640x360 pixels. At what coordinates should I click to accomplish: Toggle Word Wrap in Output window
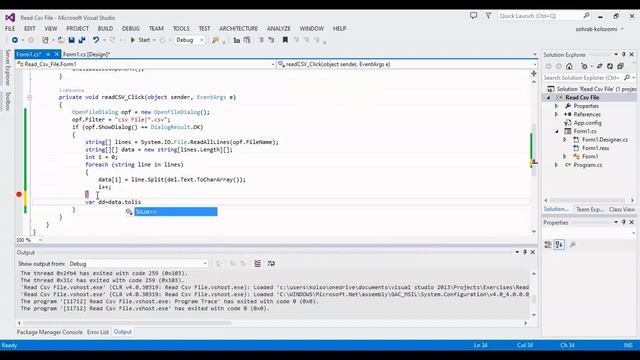click(271, 264)
